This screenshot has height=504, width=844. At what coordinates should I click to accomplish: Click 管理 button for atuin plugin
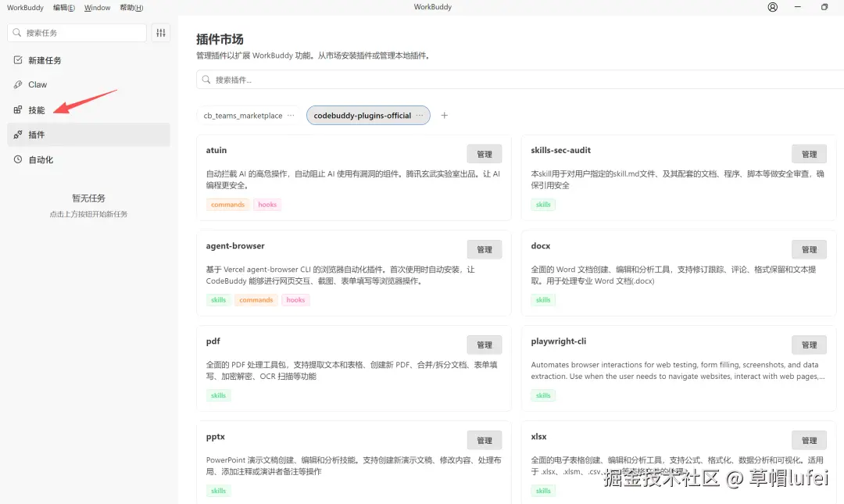click(x=485, y=154)
